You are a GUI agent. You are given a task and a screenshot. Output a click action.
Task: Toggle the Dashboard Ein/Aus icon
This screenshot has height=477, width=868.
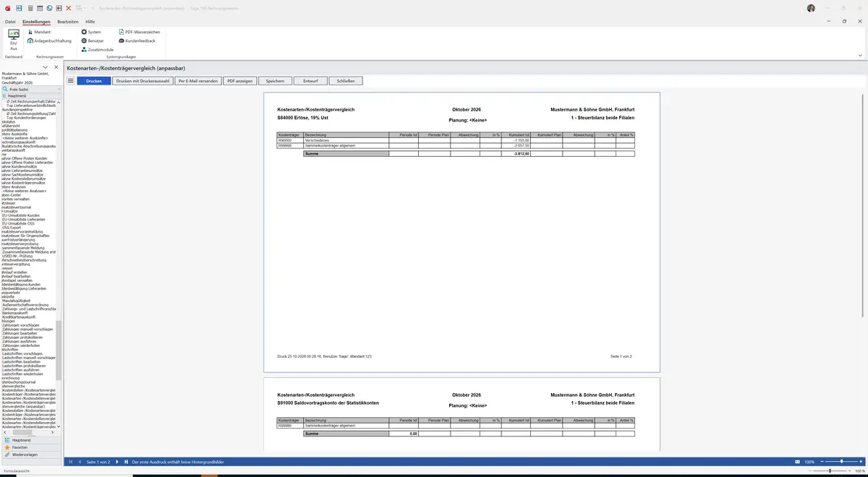pyautogui.click(x=13, y=39)
